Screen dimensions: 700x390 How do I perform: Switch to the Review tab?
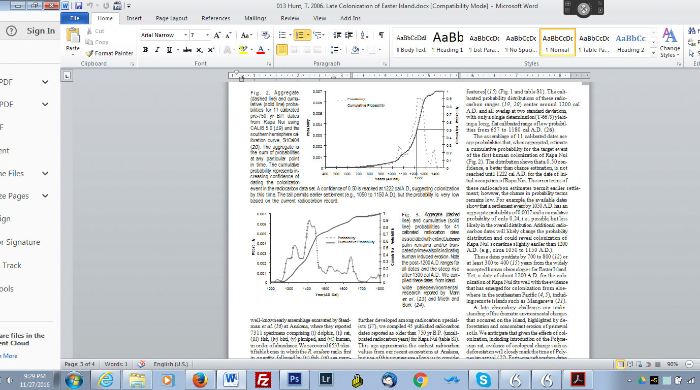(290, 18)
